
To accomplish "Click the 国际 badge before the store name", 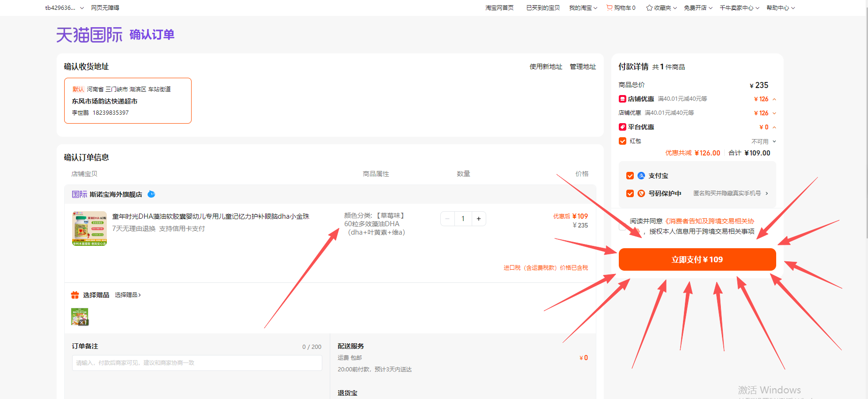I will click(80, 194).
